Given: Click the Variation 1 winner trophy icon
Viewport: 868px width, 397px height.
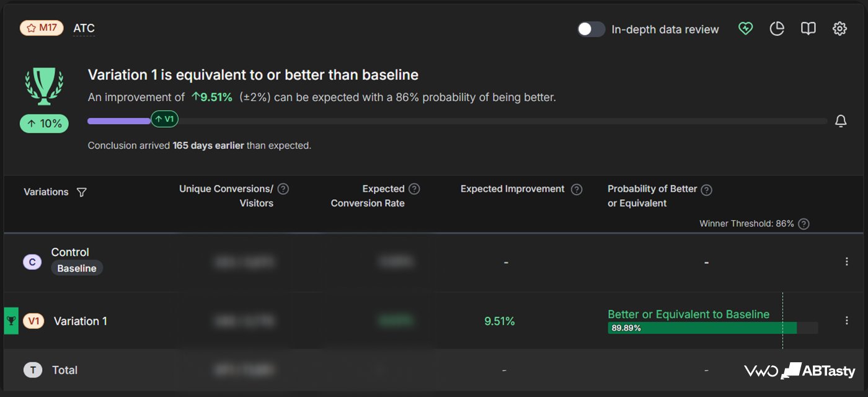Looking at the screenshot, I should (11, 321).
